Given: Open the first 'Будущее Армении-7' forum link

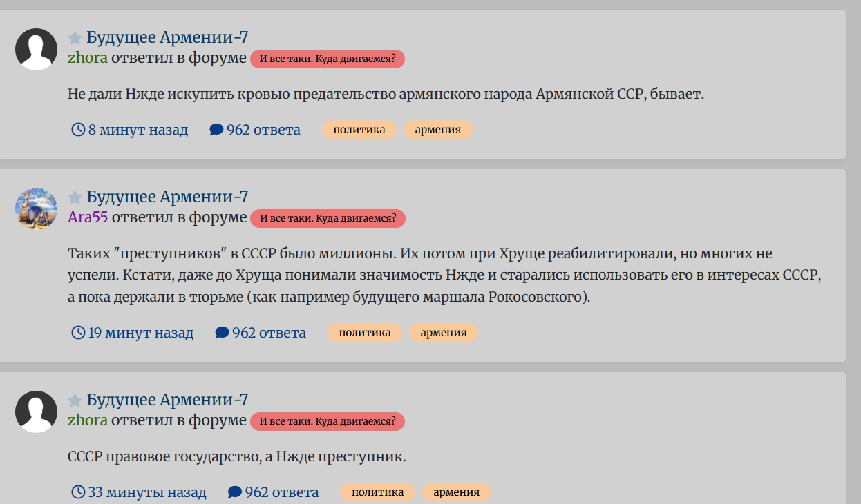Looking at the screenshot, I should click(169, 37).
